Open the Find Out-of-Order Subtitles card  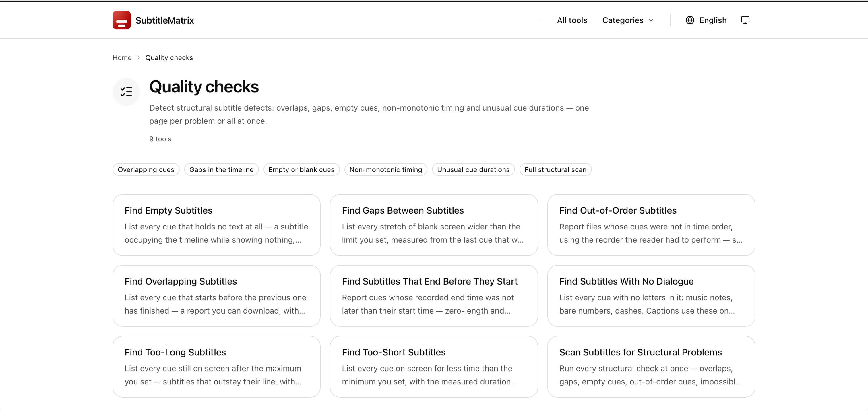coord(651,225)
